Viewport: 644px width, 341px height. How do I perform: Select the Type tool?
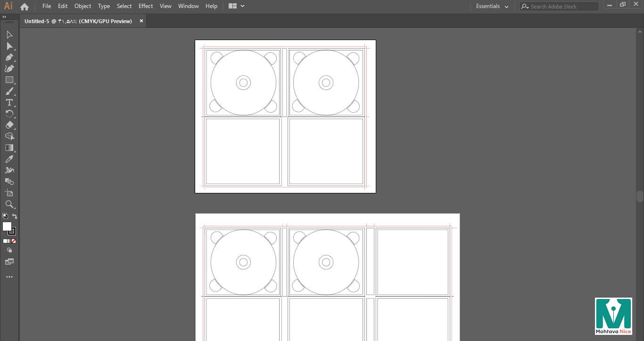(x=9, y=103)
